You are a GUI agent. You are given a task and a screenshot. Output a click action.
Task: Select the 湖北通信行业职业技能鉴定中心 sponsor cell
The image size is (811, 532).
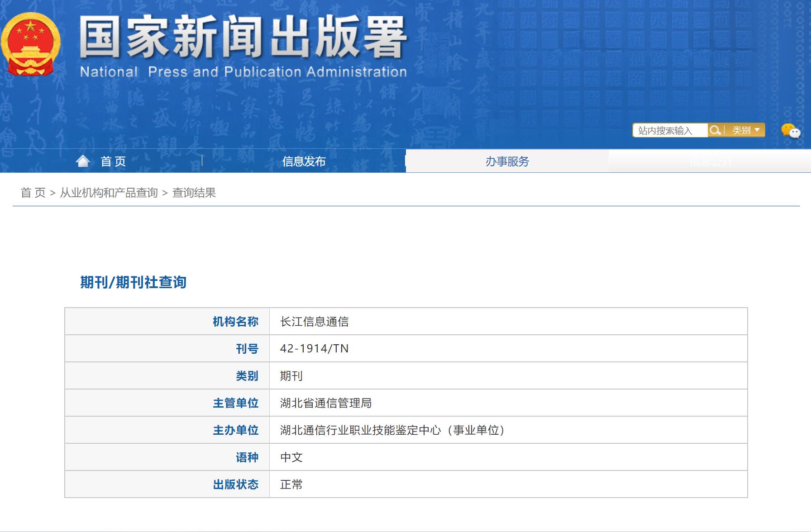[392, 430]
